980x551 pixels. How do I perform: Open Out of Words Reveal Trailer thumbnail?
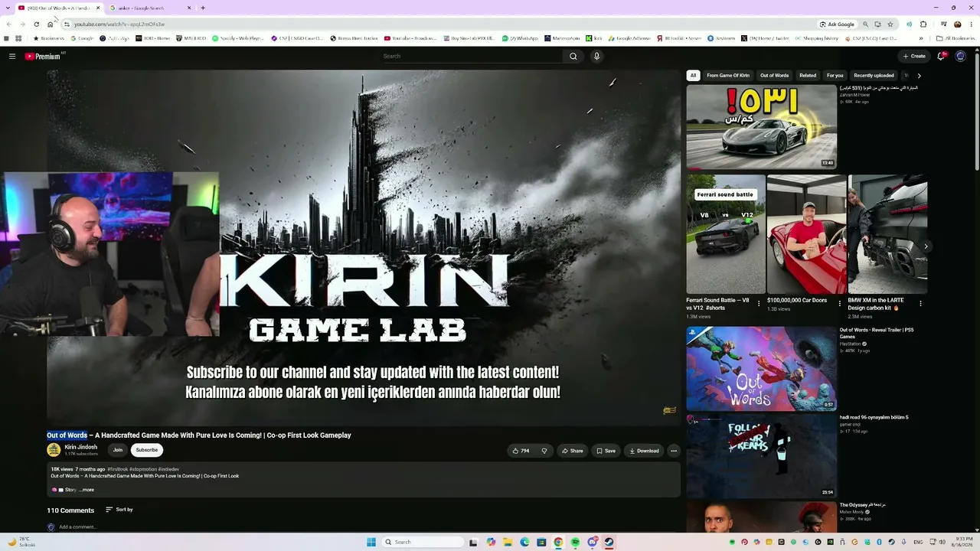pyautogui.click(x=761, y=369)
